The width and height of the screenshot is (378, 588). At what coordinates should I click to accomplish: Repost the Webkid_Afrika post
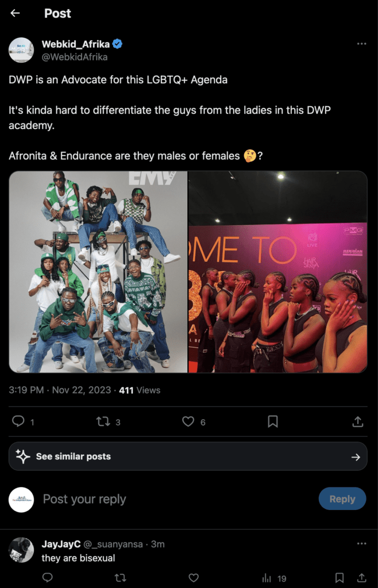(102, 421)
